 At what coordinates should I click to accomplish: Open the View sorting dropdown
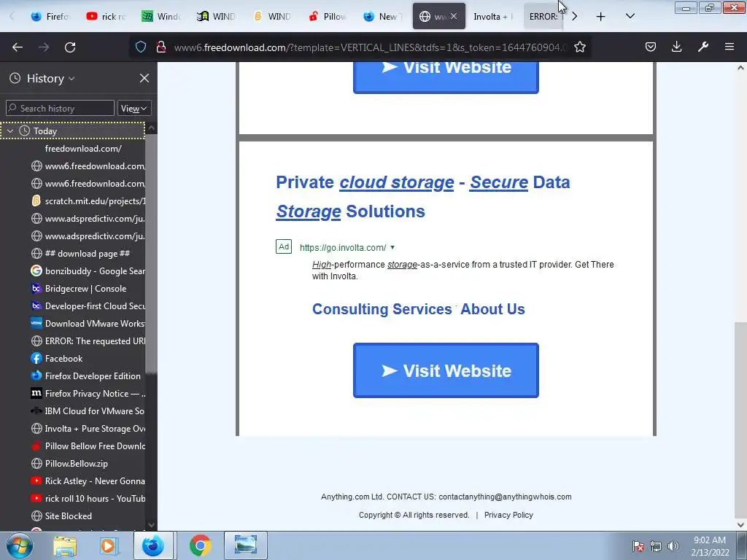tap(134, 109)
